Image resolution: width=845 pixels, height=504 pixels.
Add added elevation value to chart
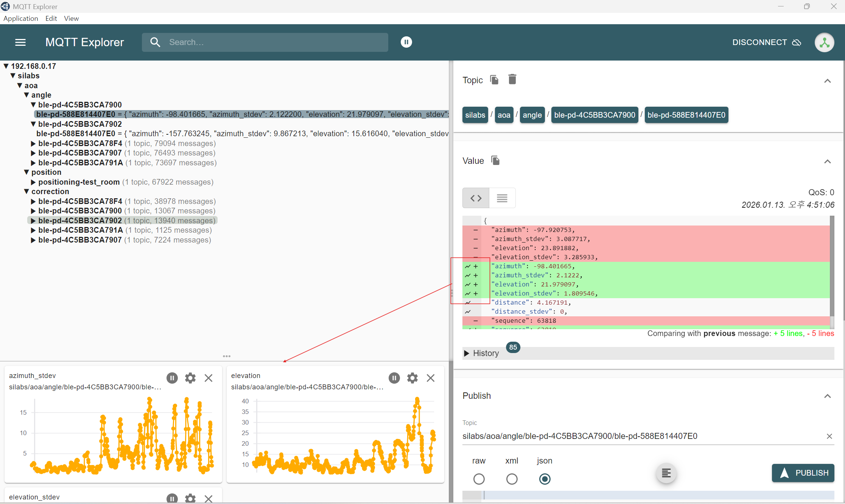coord(468,285)
